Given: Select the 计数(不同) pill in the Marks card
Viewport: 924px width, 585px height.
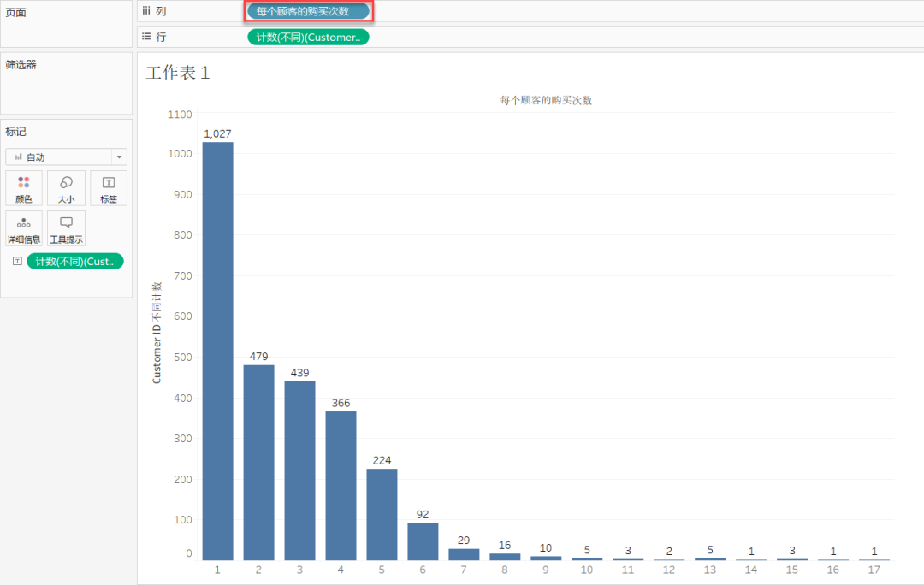Looking at the screenshot, I should coord(74,262).
